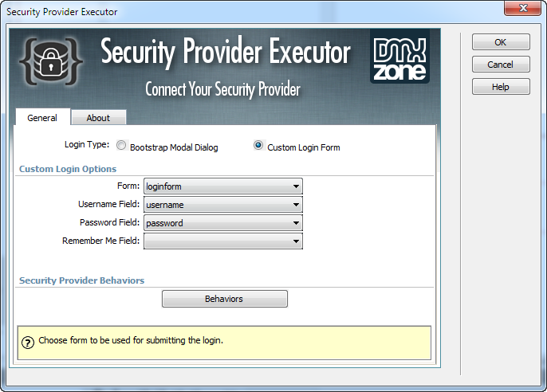Click the Custom Login Options heading
The image size is (547, 392).
[68, 169]
